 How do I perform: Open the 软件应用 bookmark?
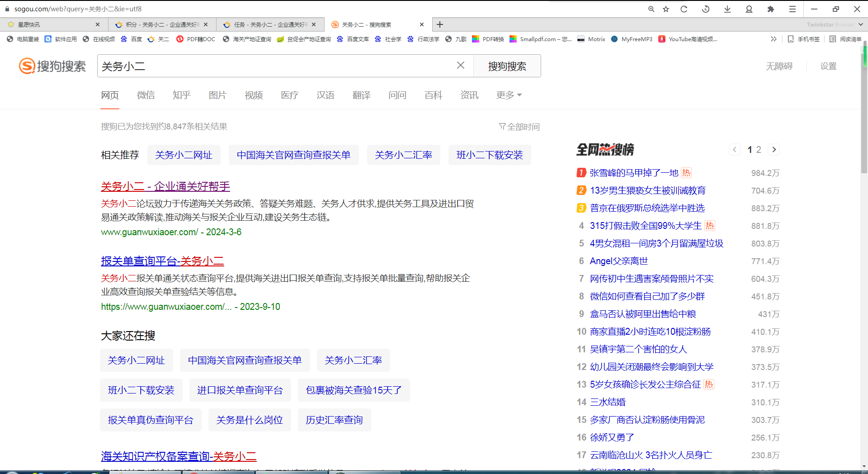[x=61, y=39]
